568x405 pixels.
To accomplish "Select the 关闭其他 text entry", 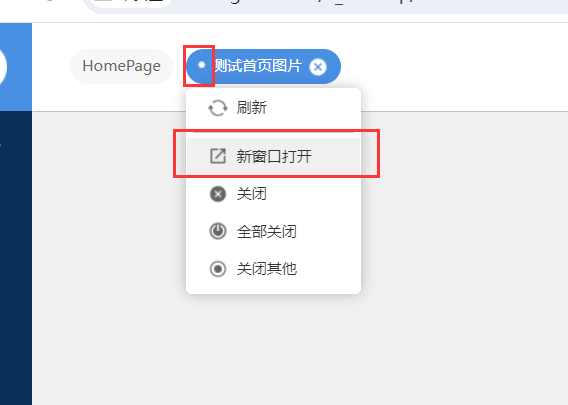I will coord(267,269).
